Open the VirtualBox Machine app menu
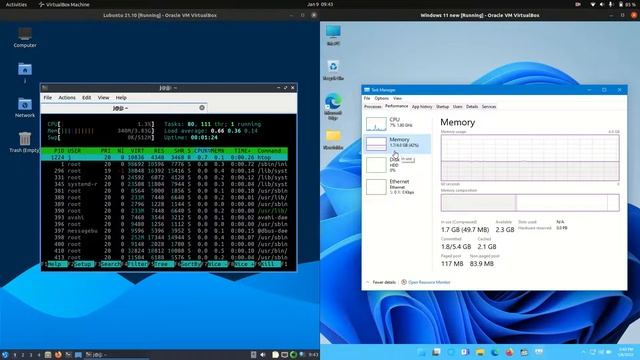 (x=64, y=4)
